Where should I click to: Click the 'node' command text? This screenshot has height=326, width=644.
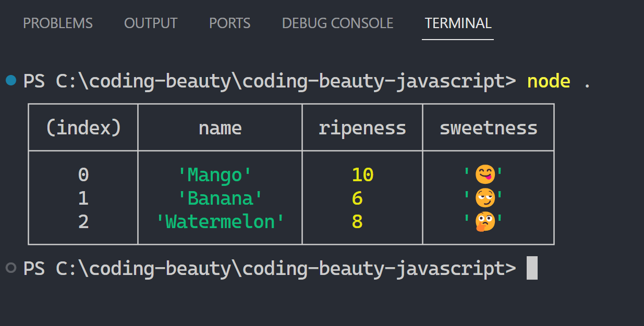point(549,81)
